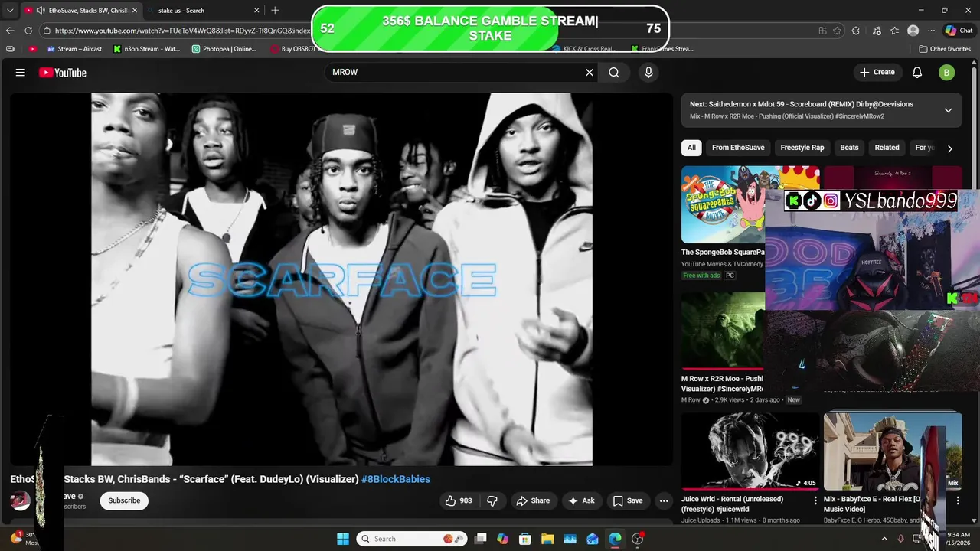This screenshot has height=551, width=980.
Task: Share the Scarface video
Action: tap(533, 500)
